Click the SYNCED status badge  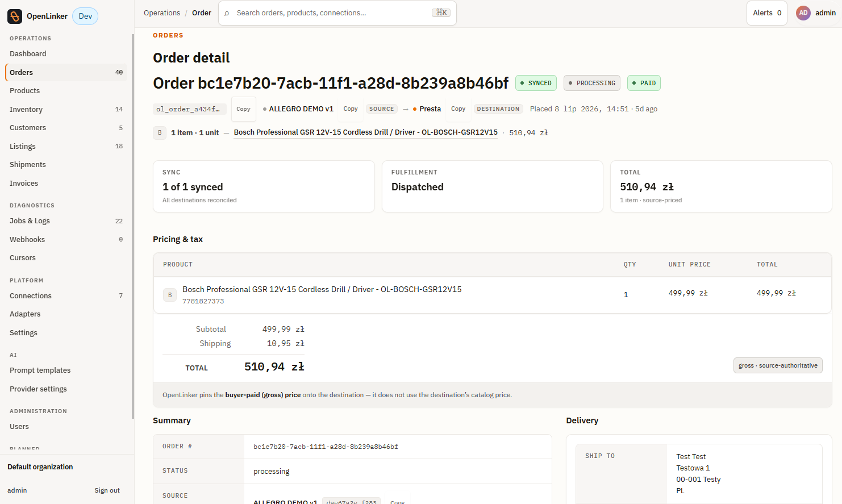click(x=536, y=83)
